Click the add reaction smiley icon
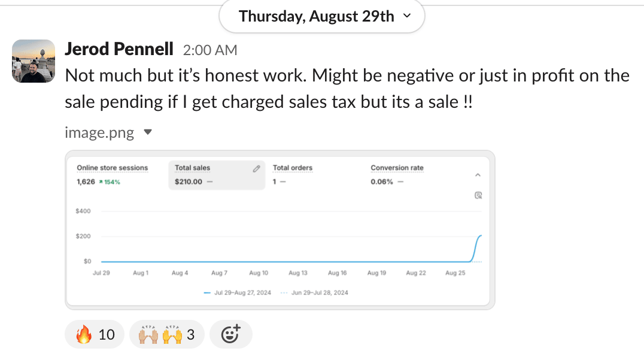The image size is (644, 357). (x=230, y=334)
